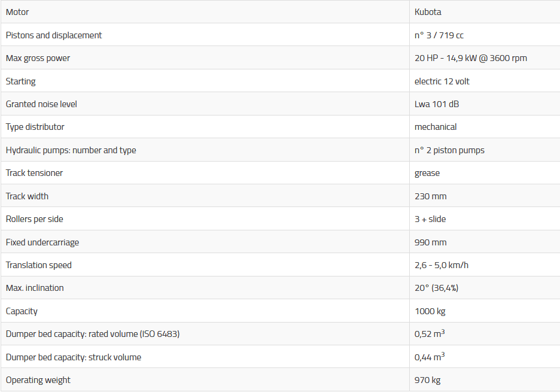The height and width of the screenshot is (392, 560).
Task: Click the Pistons and displacement label
Action: (54, 35)
